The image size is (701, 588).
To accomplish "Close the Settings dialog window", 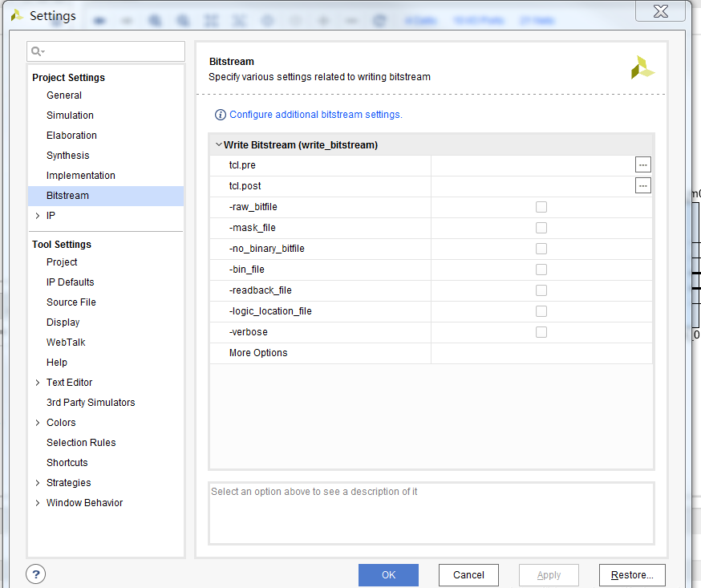I will (x=660, y=11).
